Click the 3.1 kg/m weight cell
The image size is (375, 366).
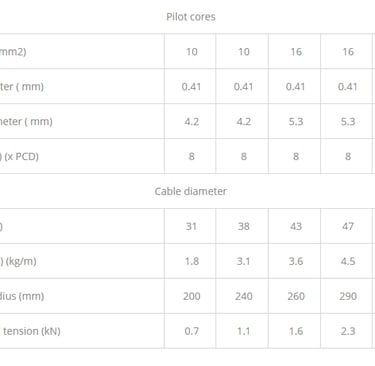pyautogui.click(x=243, y=261)
